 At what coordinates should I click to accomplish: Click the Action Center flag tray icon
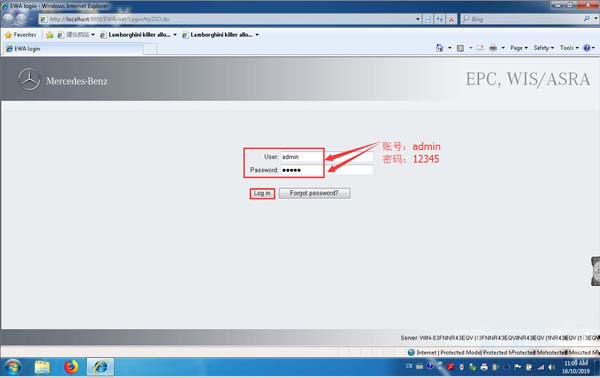pyautogui.click(x=518, y=367)
